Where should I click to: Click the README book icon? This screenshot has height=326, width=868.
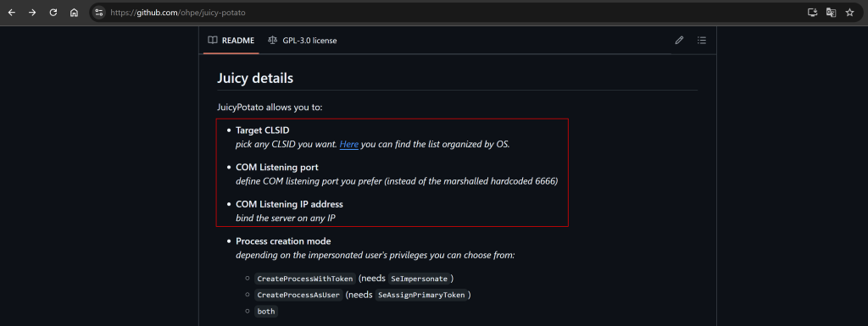point(213,41)
